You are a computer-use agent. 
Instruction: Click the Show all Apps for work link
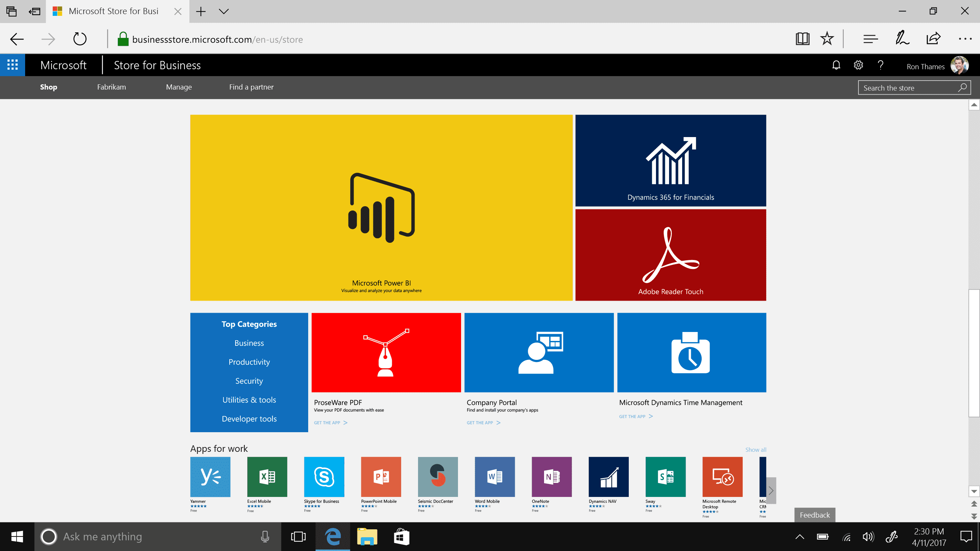pyautogui.click(x=755, y=449)
